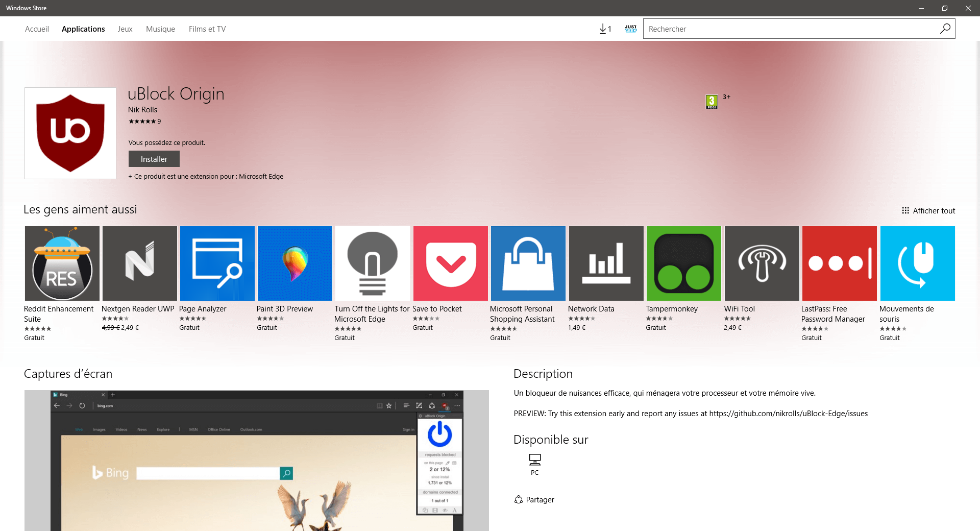The width and height of the screenshot is (980, 531).
Task: Click the Tampermonkey app name
Action: tap(672, 309)
